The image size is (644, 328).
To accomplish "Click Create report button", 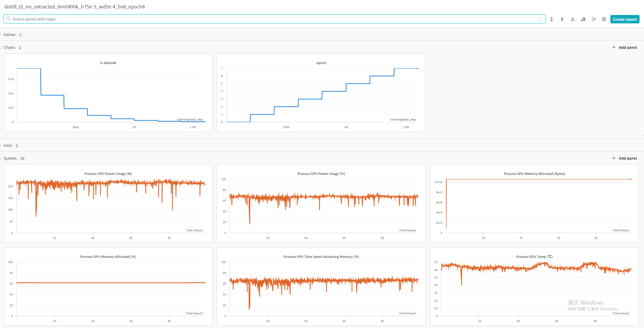I will (x=625, y=19).
